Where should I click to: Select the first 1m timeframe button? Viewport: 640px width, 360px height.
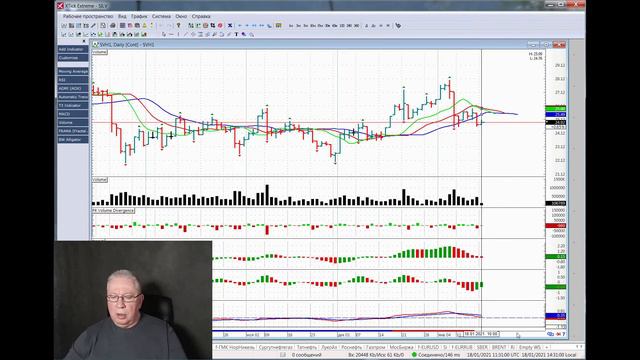pos(291,25)
